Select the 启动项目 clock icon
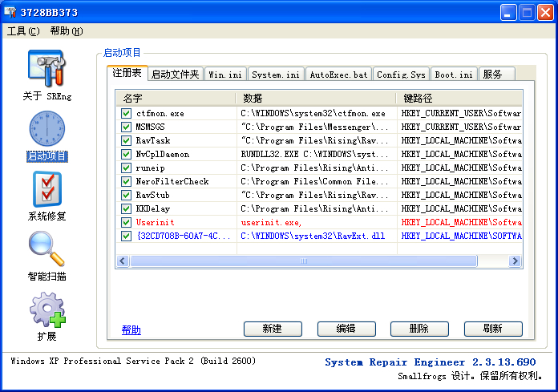The image size is (558, 392). [x=46, y=128]
